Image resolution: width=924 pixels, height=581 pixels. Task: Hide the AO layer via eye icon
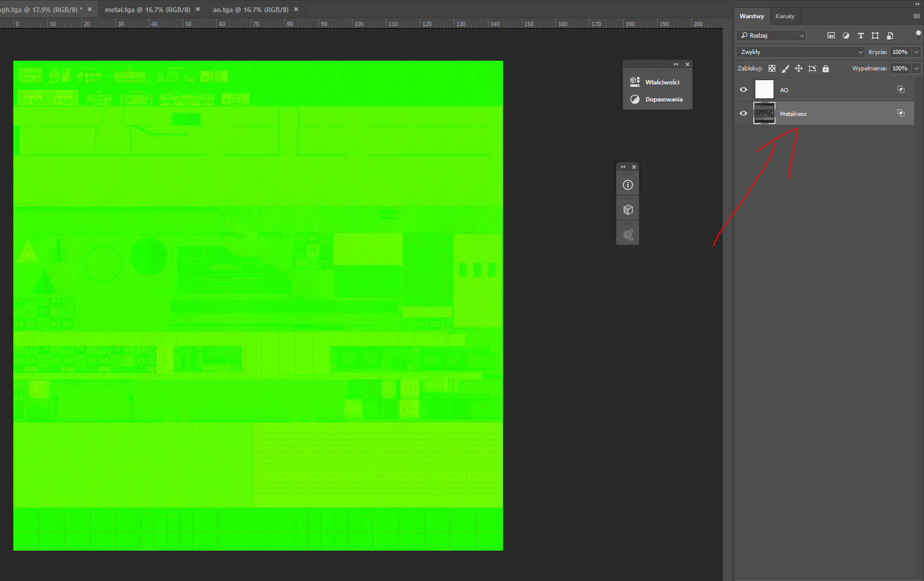pos(743,89)
